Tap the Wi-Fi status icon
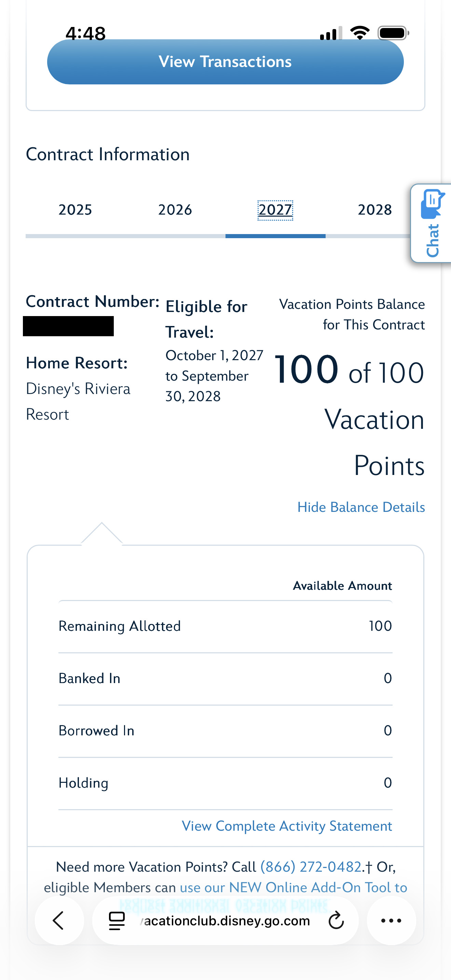The image size is (451, 980). tap(360, 33)
